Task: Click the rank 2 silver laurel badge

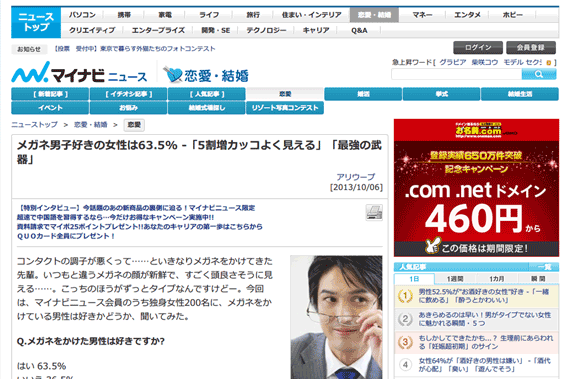Action: 405,319
